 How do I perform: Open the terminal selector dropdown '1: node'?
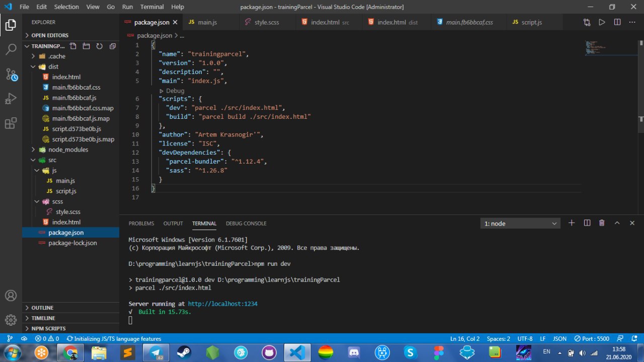521,223
